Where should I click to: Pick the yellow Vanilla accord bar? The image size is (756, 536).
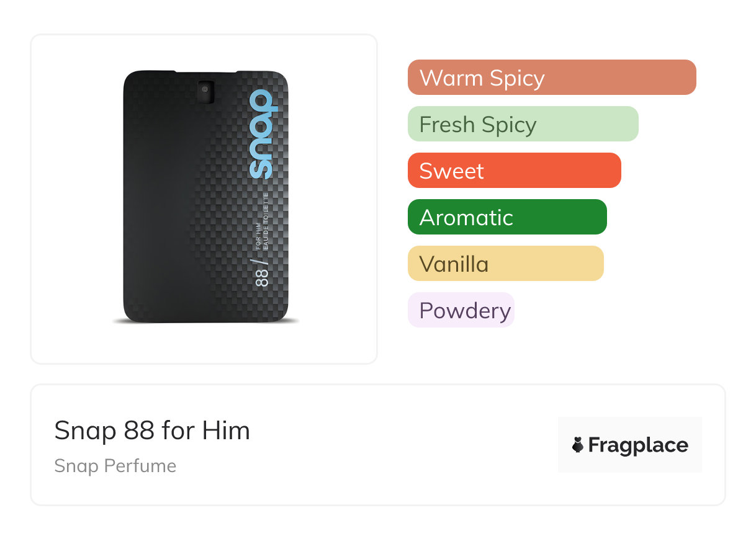click(505, 264)
